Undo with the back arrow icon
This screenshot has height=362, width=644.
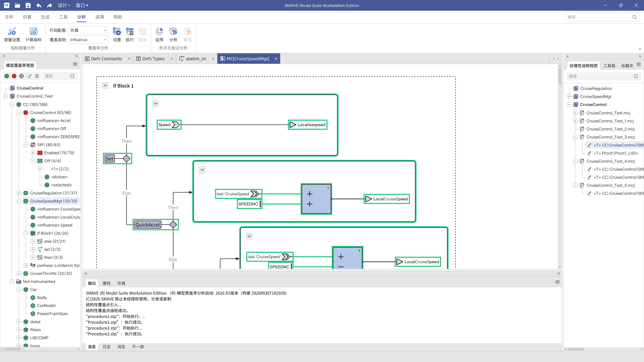(39, 5)
